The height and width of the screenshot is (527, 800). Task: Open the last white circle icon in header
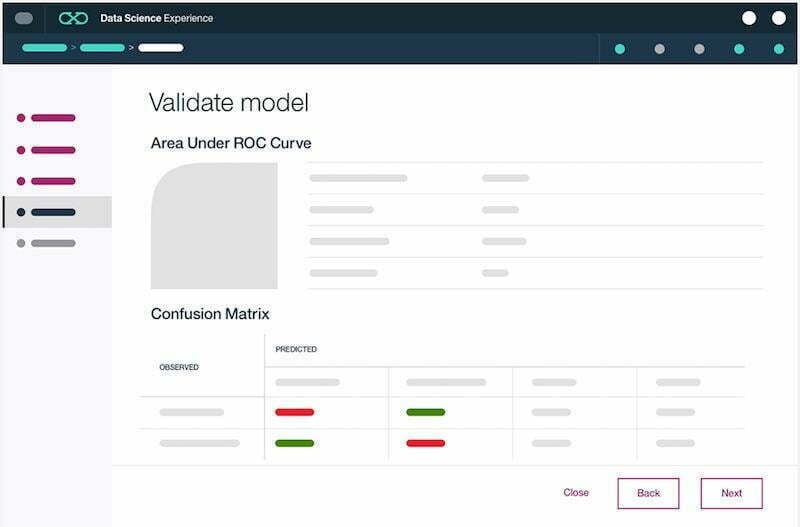[x=779, y=18]
